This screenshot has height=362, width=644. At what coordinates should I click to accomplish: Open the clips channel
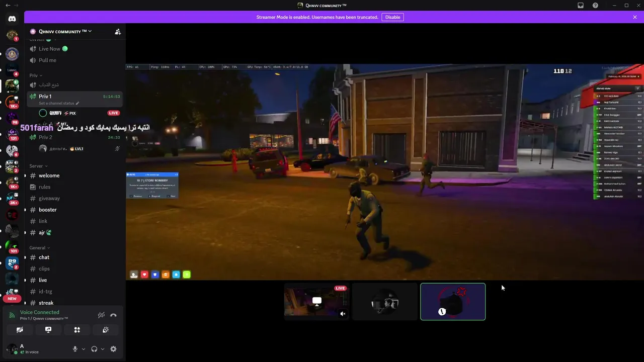[74, 268]
